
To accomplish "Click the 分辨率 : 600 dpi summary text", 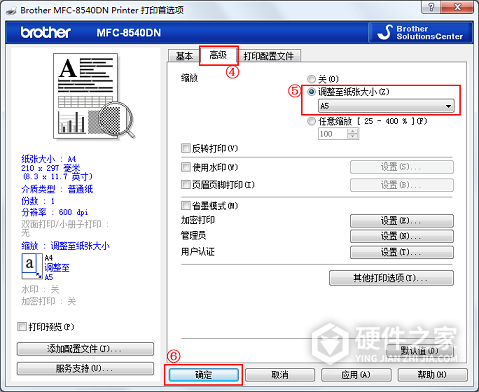I will 55,212.
